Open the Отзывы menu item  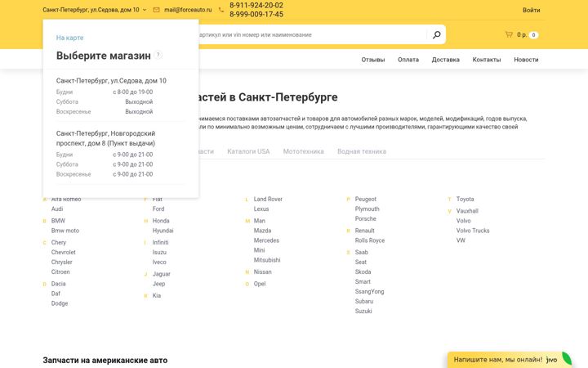[373, 60]
